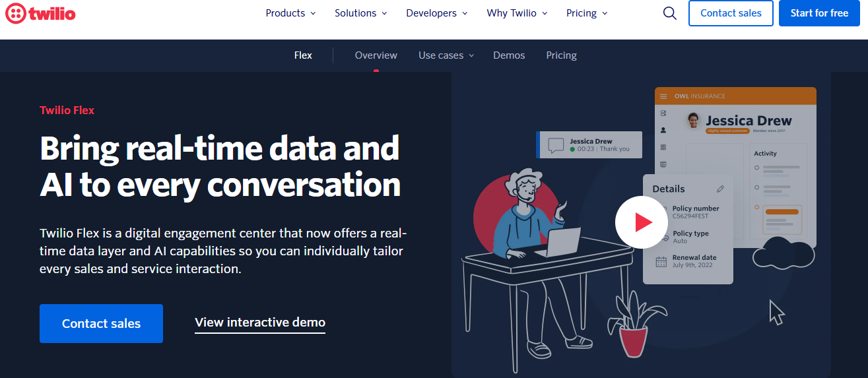Go to the Demos tab
This screenshot has height=378, width=868.
tap(509, 55)
